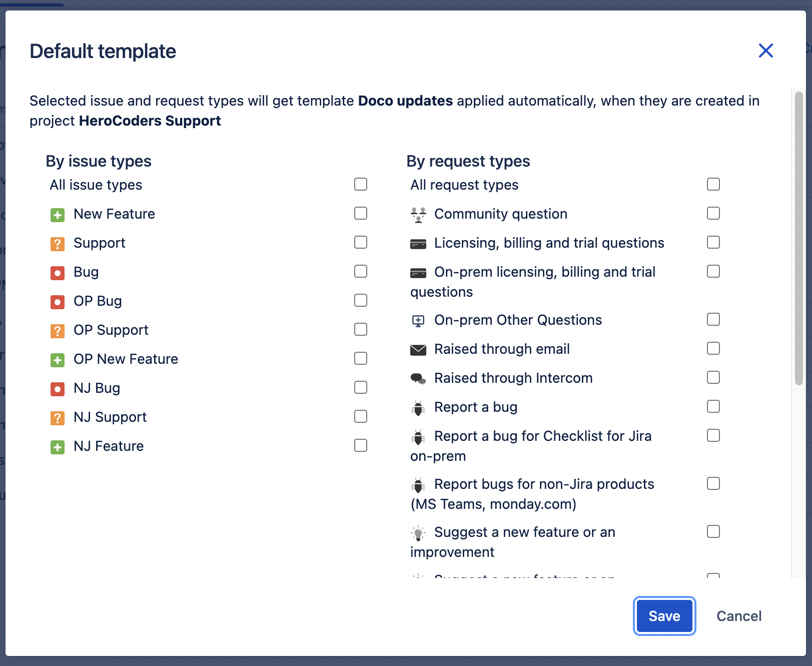
Task: Check the All issue types checkbox
Action: (360, 184)
